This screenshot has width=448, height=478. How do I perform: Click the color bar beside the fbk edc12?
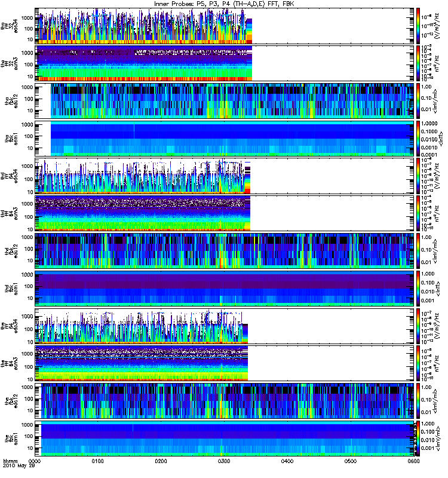coord(418,401)
